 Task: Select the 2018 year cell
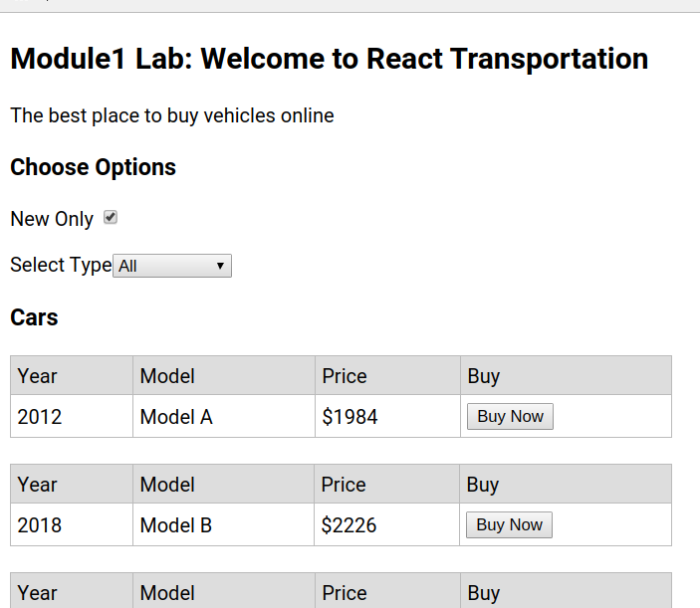coord(40,525)
